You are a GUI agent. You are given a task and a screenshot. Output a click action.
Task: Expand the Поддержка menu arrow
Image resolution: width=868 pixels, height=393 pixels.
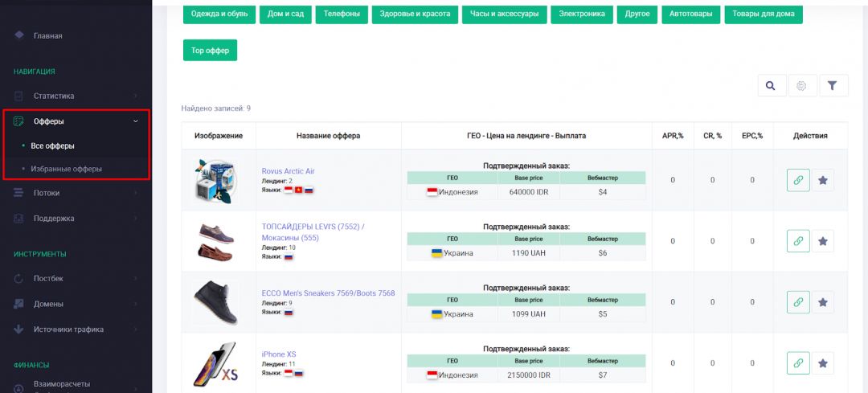point(136,218)
